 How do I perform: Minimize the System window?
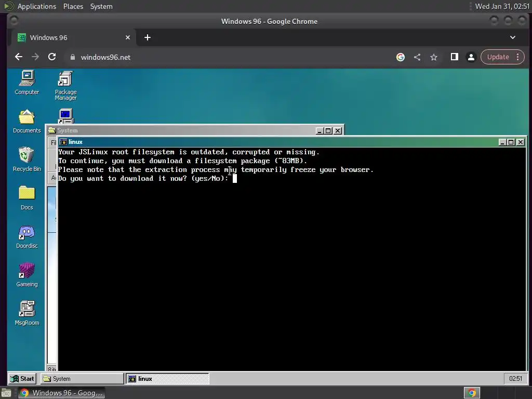coord(320,130)
